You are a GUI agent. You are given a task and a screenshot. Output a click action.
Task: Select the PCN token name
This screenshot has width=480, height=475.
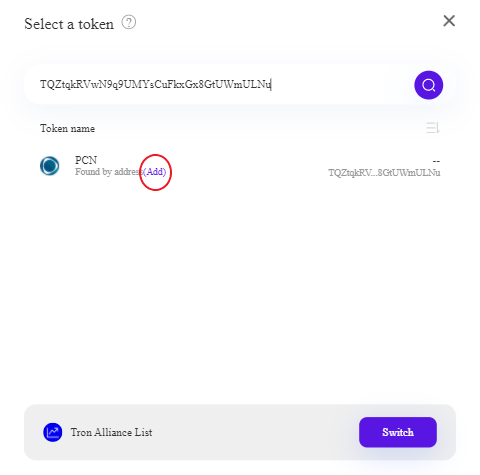pos(86,160)
